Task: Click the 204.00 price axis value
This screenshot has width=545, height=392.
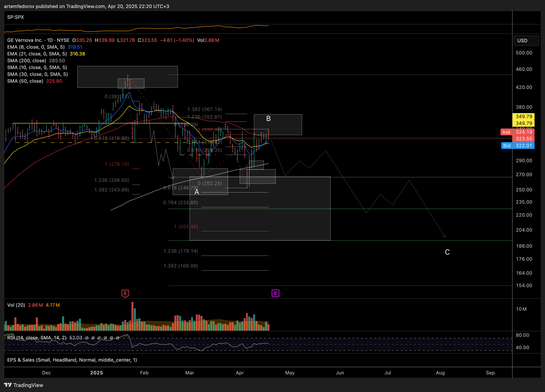Action: coord(524,230)
